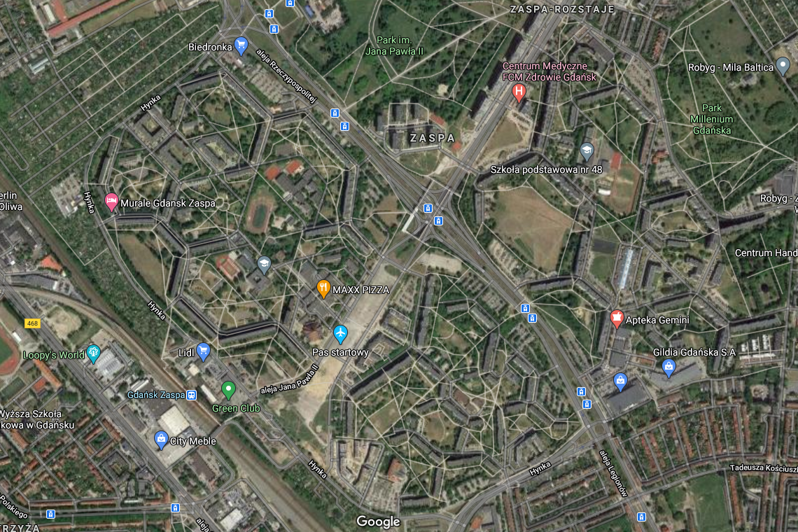Image resolution: width=798 pixels, height=532 pixels.
Task: Select the Szkoła podstawowa nr 48 school icon
Action: (x=587, y=151)
